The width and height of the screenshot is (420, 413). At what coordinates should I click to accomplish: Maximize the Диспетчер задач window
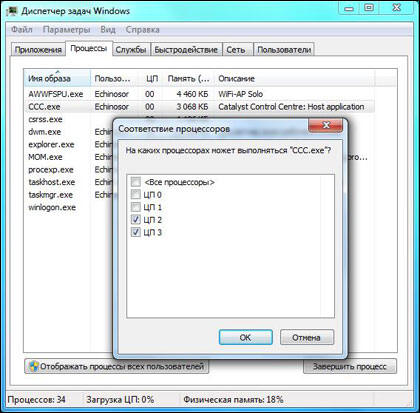tap(369, 8)
